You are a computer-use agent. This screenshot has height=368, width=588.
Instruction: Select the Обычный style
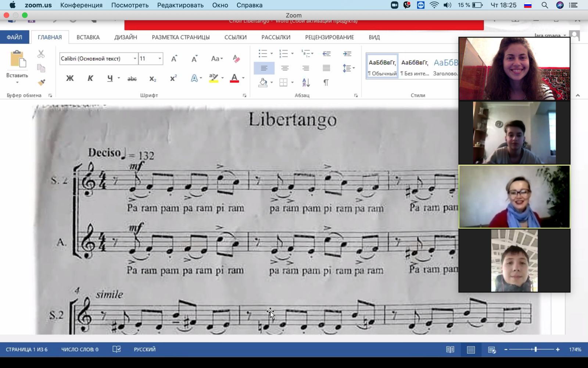tap(382, 66)
